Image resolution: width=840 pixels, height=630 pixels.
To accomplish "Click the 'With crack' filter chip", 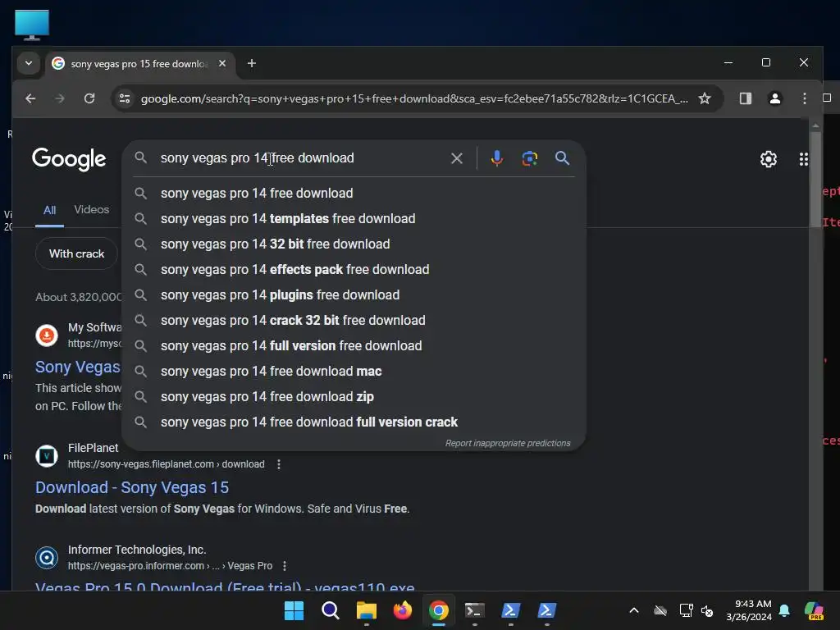I will 76,253.
